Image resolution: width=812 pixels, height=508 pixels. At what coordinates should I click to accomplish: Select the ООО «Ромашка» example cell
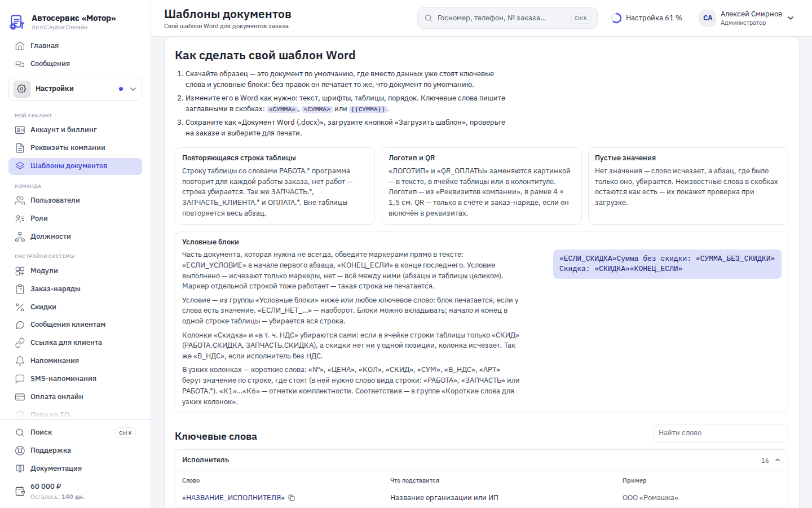pyautogui.click(x=650, y=498)
